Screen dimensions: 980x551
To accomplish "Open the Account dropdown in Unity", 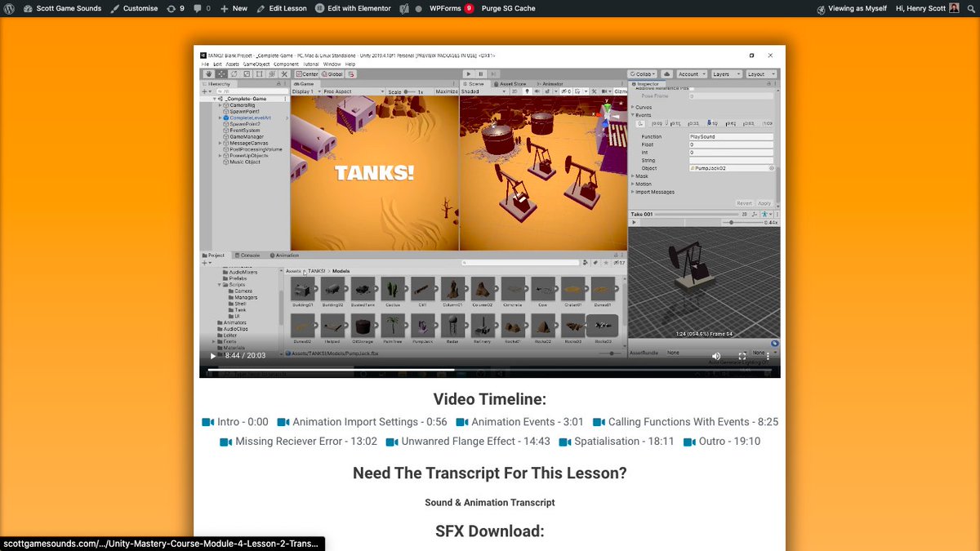I will click(691, 74).
